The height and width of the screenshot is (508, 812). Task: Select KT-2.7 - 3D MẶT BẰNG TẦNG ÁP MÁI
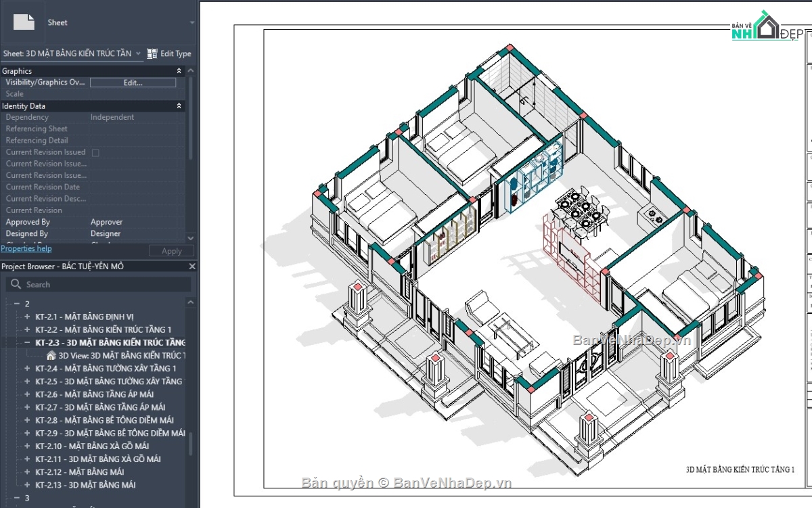[100, 407]
